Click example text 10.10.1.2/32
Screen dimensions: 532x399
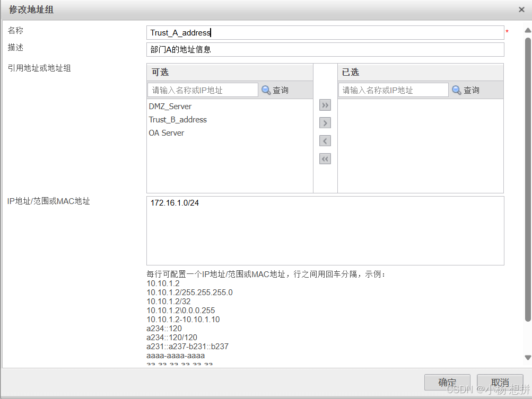169,302
